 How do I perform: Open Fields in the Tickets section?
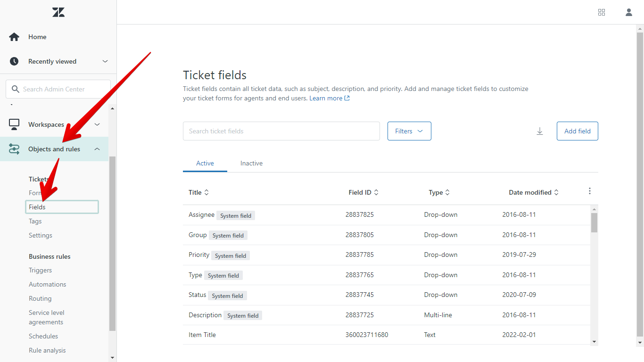[x=62, y=207]
